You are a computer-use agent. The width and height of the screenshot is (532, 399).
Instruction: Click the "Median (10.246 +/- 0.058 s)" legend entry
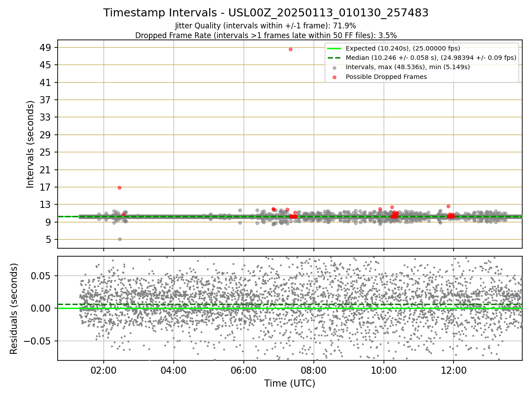pyautogui.click(x=431, y=58)
